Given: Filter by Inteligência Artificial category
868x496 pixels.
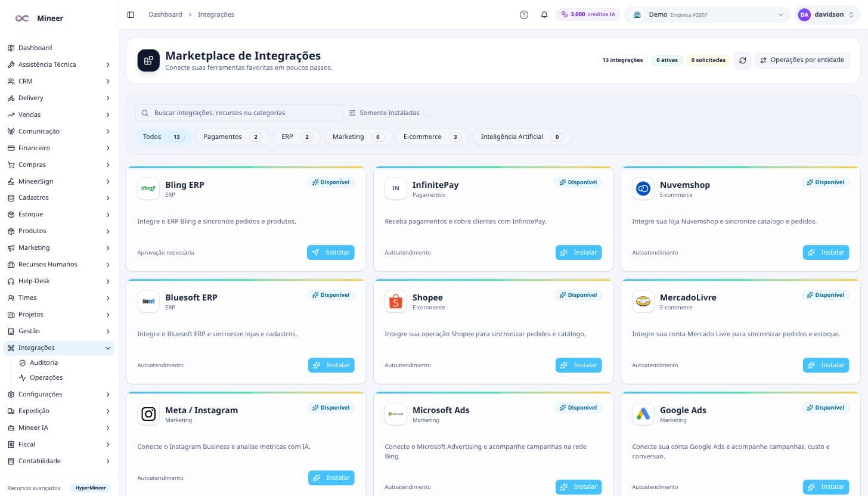Looking at the screenshot, I should (522, 137).
